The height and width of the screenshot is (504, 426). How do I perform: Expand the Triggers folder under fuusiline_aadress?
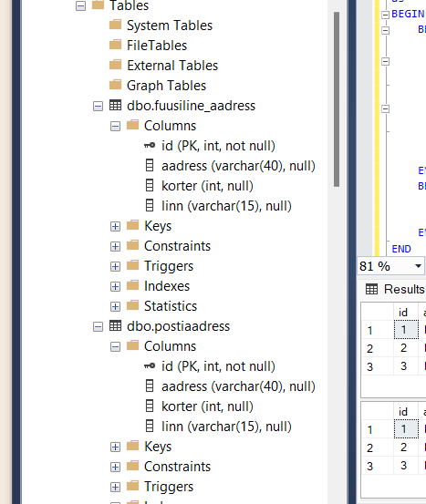click(115, 266)
